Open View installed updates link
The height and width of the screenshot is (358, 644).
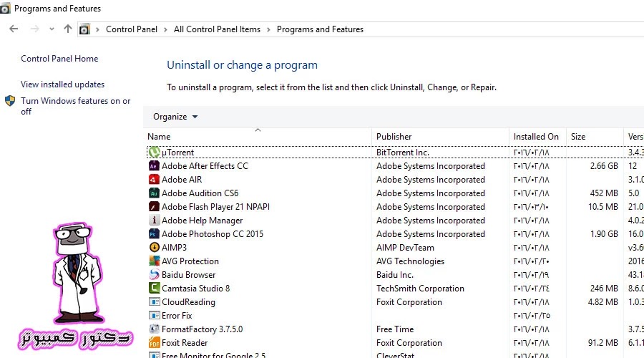pos(62,84)
